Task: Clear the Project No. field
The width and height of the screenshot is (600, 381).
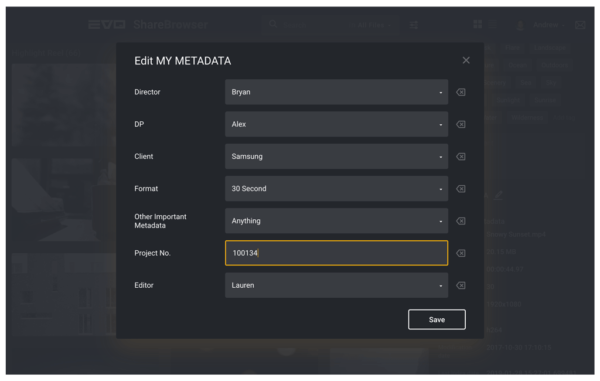Action: [x=461, y=253]
